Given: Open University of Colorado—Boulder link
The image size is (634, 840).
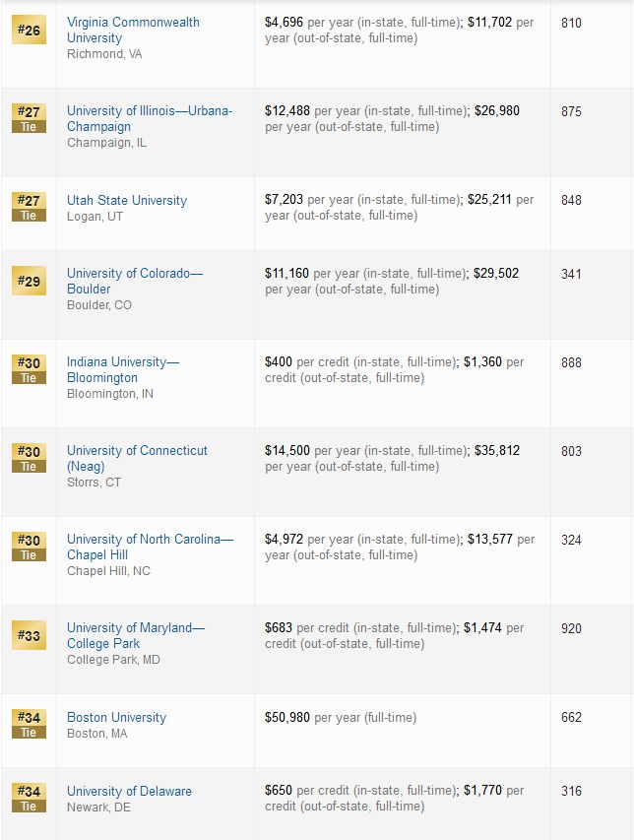Looking at the screenshot, I should point(135,281).
